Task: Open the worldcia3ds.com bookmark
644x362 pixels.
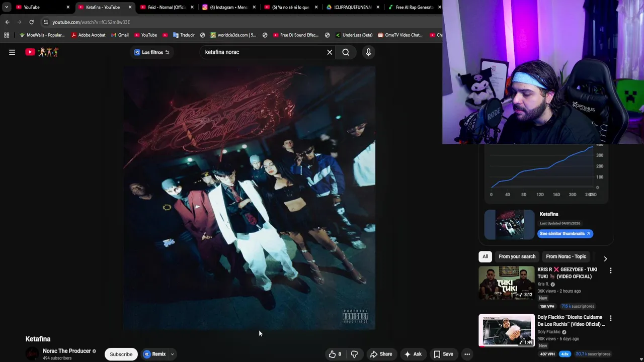Action: pyautogui.click(x=233, y=35)
